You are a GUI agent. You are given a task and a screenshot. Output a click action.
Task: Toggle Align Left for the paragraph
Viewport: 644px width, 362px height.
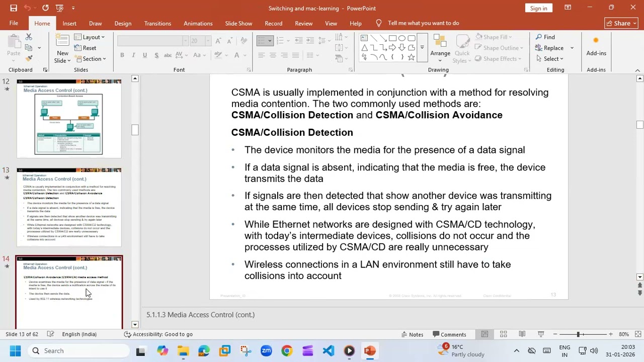click(261, 55)
